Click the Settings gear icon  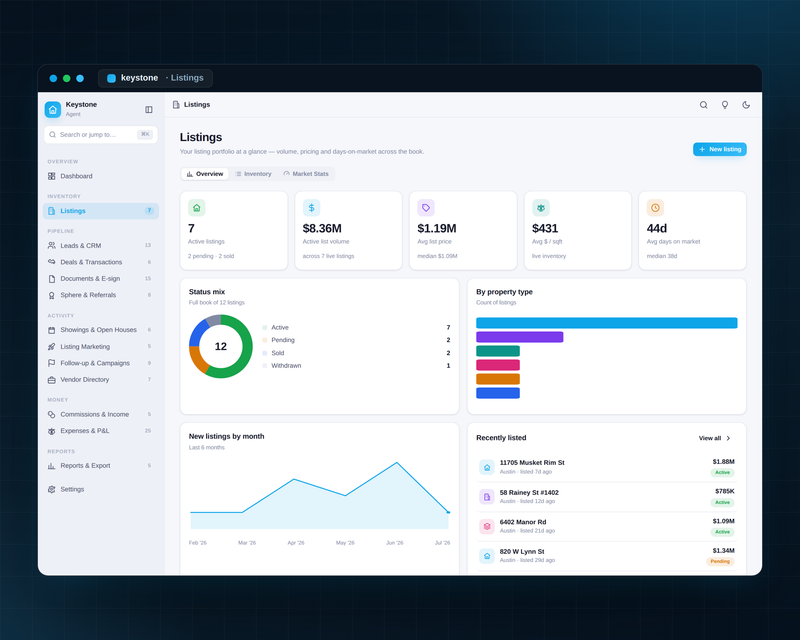coord(52,489)
